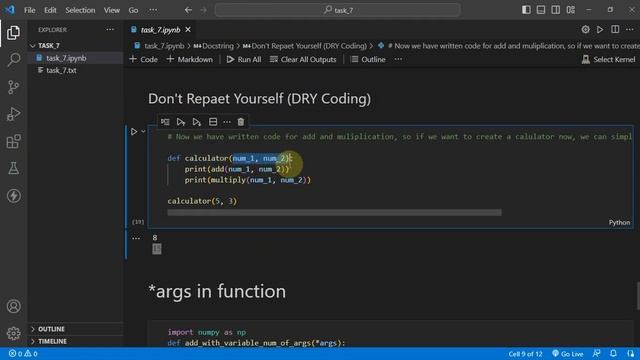Click Go Live in status bar
This screenshot has height=360, width=640.
click(x=567, y=353)
